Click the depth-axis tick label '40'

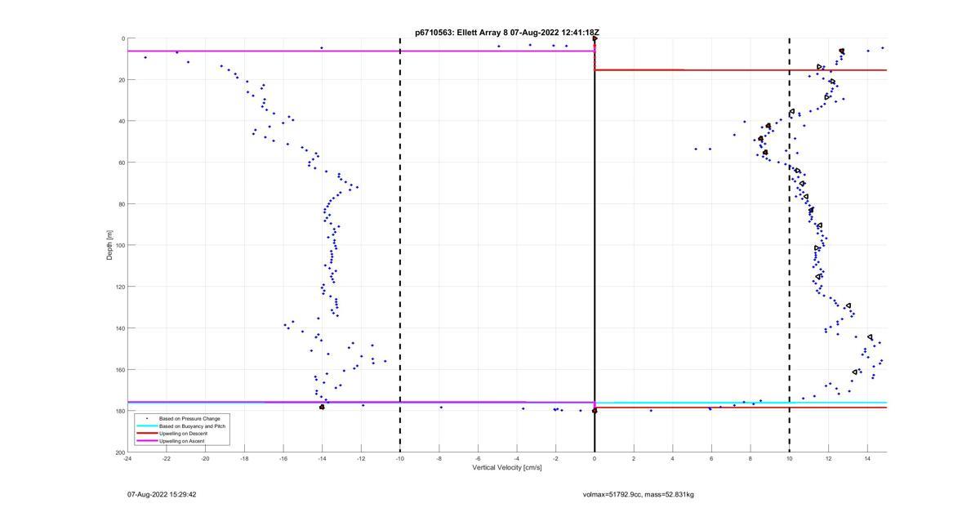[121, 121]
